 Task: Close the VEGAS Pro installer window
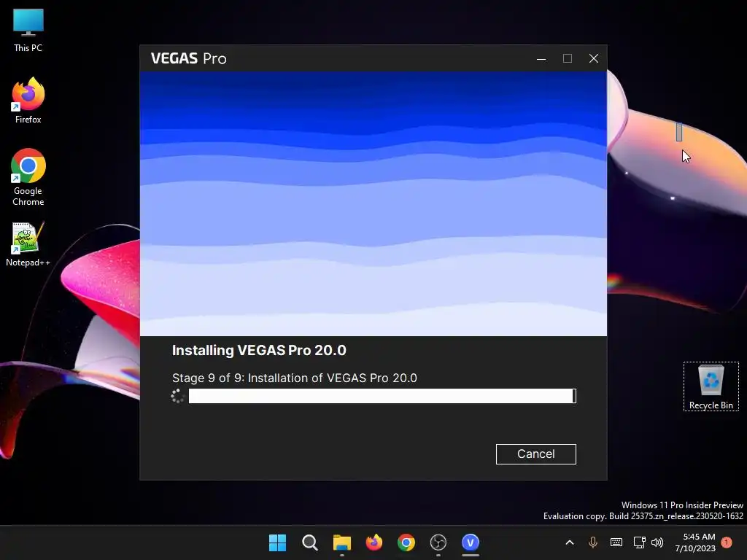pos(594,58)
